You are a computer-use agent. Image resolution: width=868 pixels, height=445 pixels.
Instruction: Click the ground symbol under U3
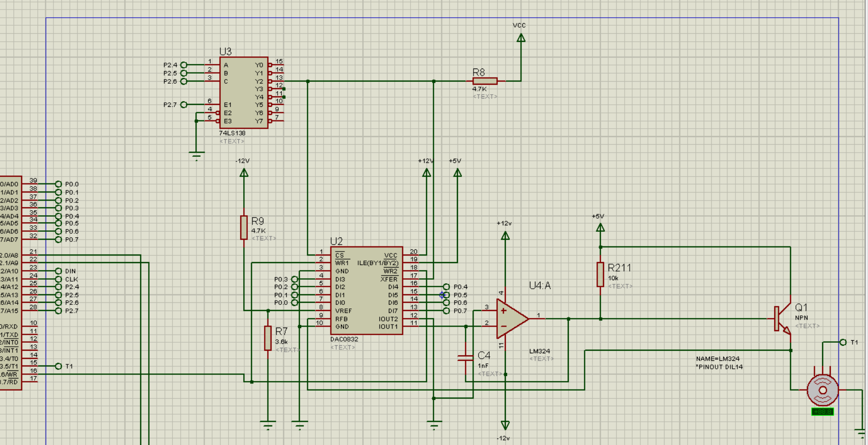196,155
